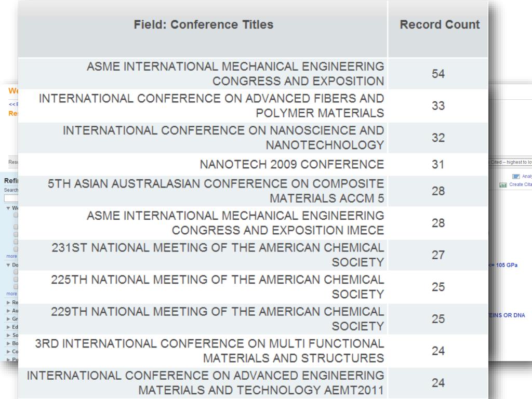Click the Analyze Results icon

coord(516,177)
